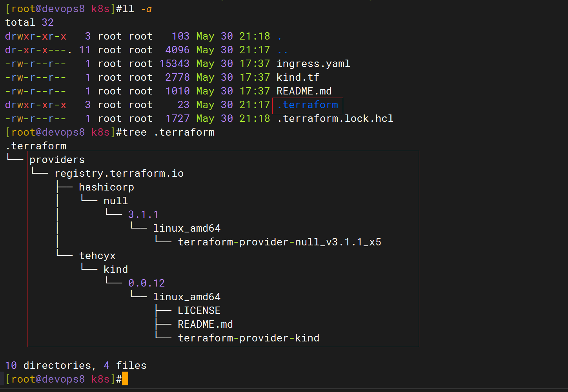The width and height of the screenshot is (568, 392).
Task: Click the size 4096 on the parent directory row
Action: click(x=177, y=50)
